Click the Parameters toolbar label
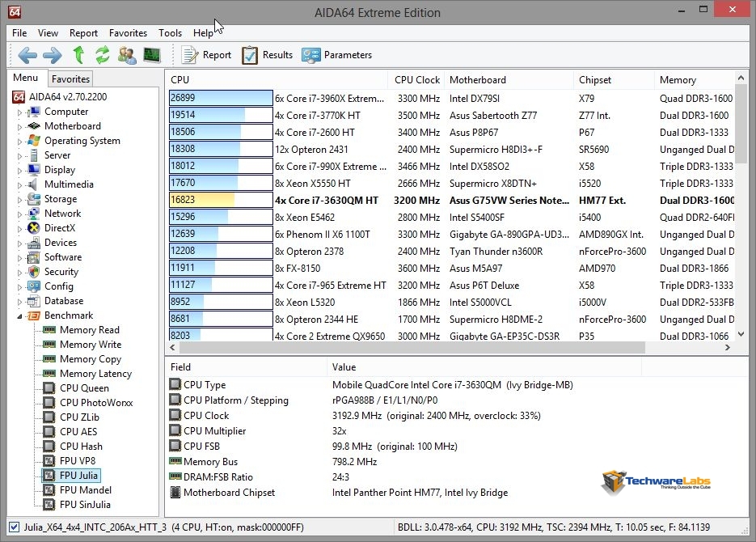This screenshot has height=542, width=756. coord(348,55)
